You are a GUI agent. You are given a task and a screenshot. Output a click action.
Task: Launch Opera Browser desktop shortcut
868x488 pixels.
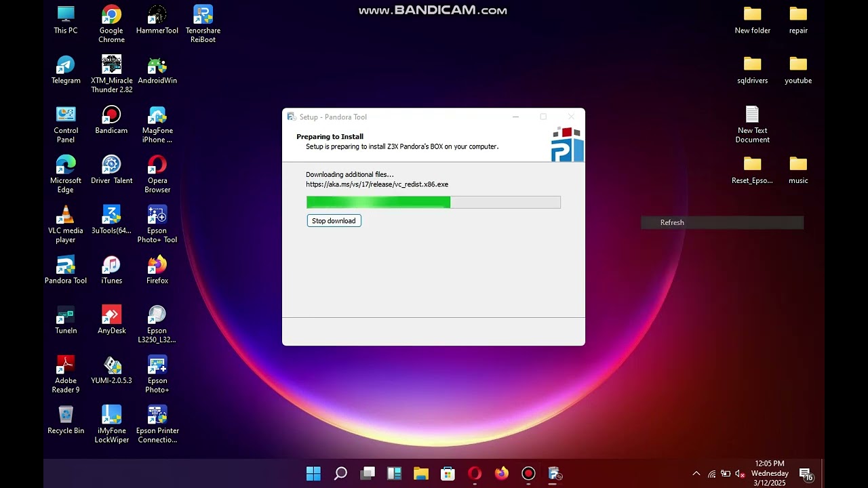(x=157, y=175)
